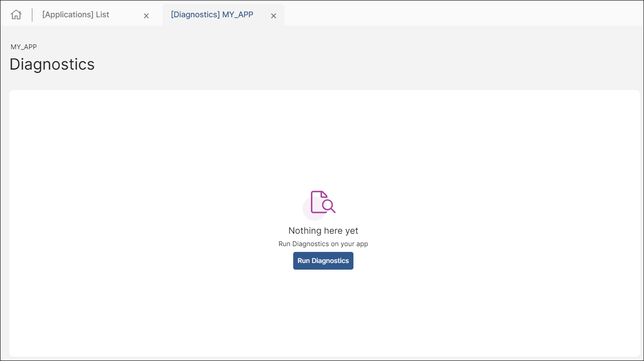Viewport: 644px width, 361px height.
Task: Dismiss the Applications List tab with its X
Action: pyautogui.click(x=146, y=16)
